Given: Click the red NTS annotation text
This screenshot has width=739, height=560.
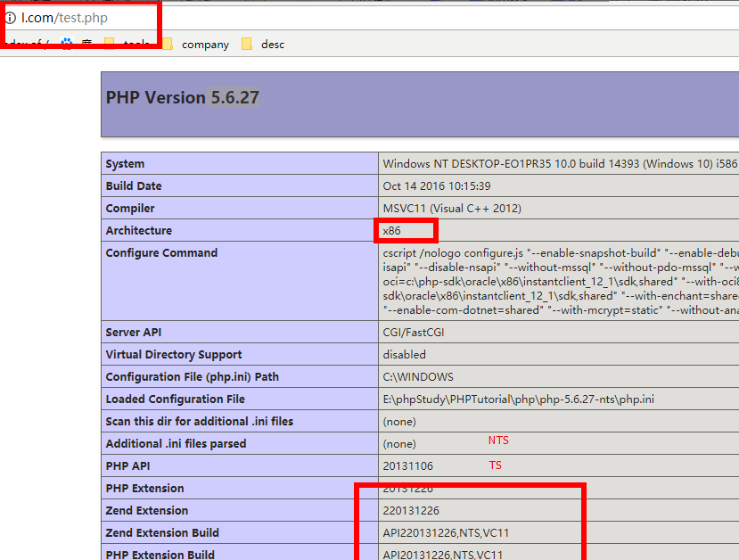Looking at the screenshot, I should click(x=498, y=441).
